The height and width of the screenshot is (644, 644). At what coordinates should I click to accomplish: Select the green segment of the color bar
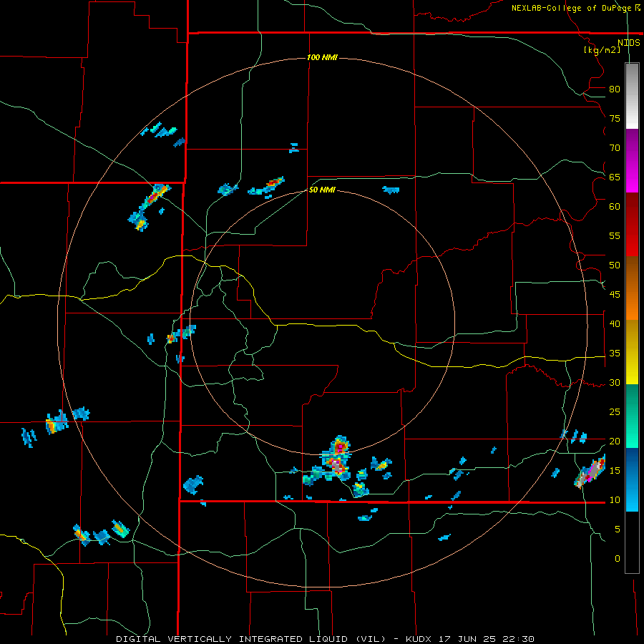(x=632, y=416)
